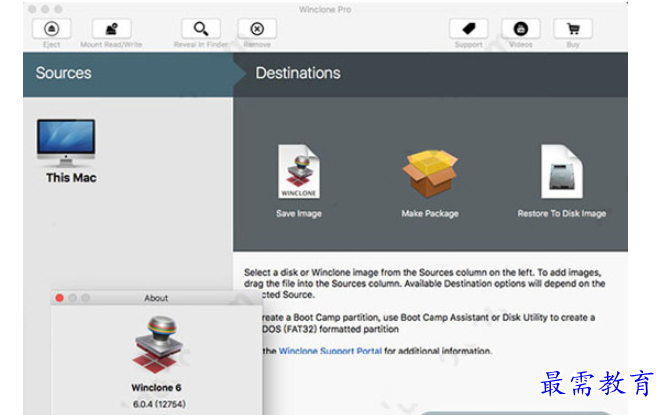
Task: Click the Winclone app icon in About
Action: (x=157, y=345)
